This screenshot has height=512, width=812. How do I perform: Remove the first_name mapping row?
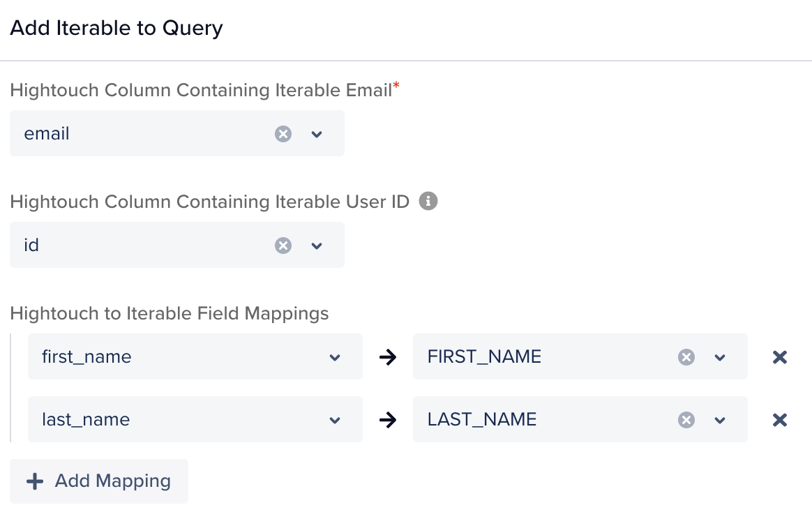[779, 357]
